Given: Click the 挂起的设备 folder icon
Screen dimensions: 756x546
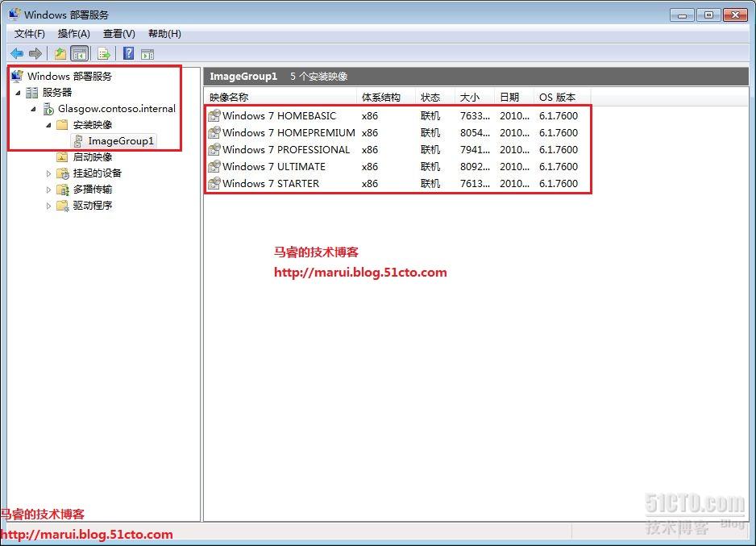Looking at the screenshot, I should coord(63,173).
